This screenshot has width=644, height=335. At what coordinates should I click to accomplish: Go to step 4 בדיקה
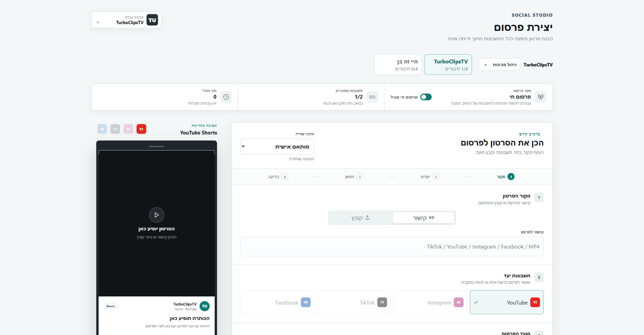tap(278, 177)
